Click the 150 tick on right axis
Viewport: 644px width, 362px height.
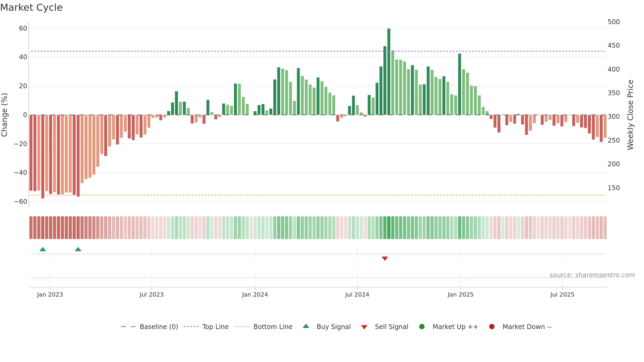[x=614, y=188]
